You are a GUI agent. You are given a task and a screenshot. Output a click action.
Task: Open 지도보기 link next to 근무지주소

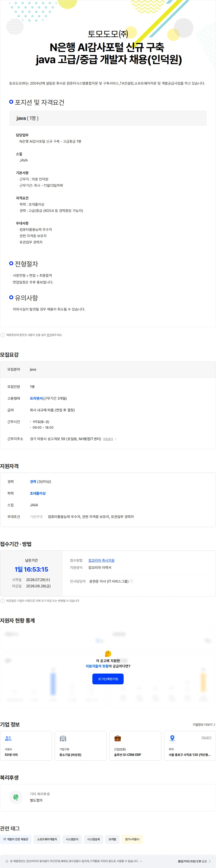[x=108, y=439]
